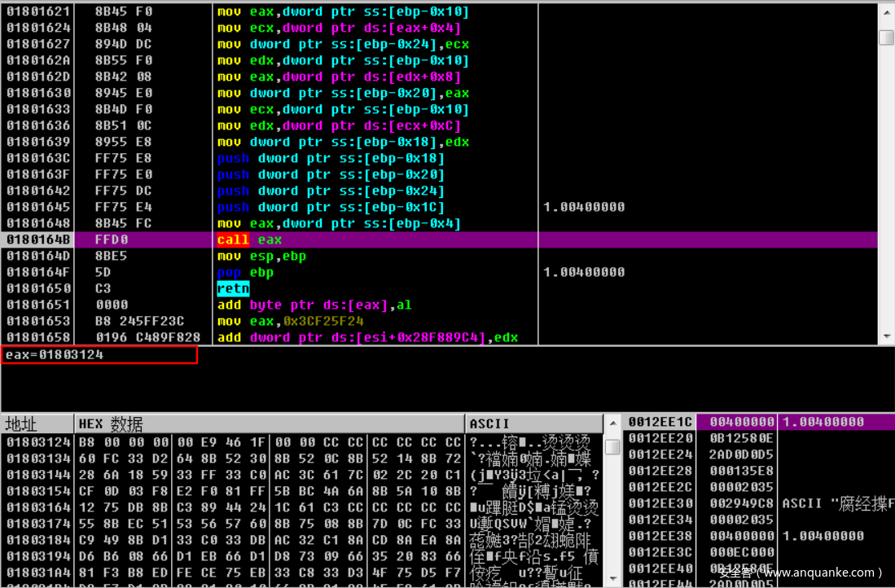Click comment 1.00400000 on push ebp-0x1C row

click(x=584, y=207)
